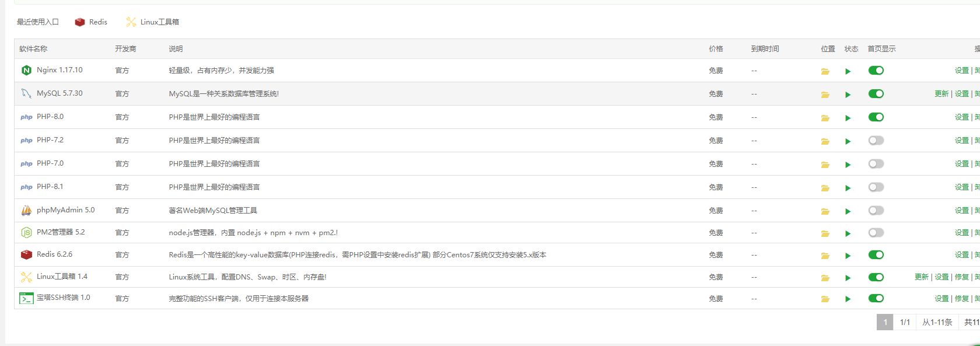Click the Redis cube icon in 最近使用入口
The height and width of the screenshot is (346, 980).
[80, 22]
